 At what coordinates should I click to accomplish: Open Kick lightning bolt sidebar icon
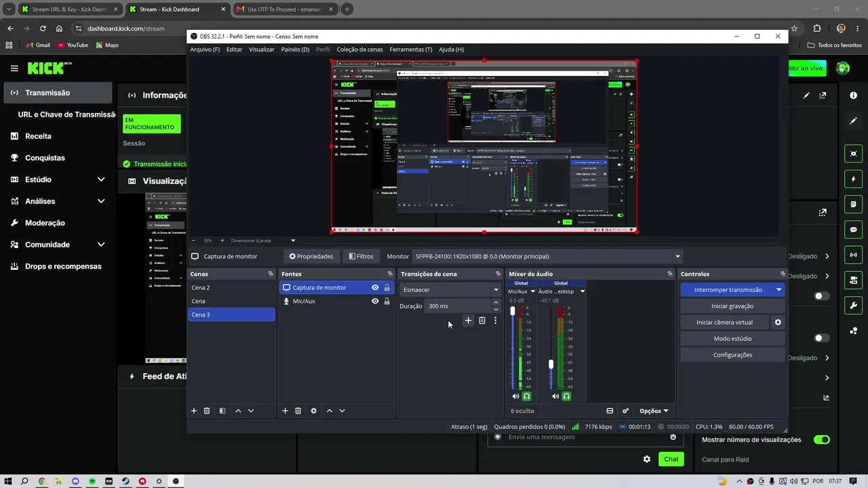854,179
